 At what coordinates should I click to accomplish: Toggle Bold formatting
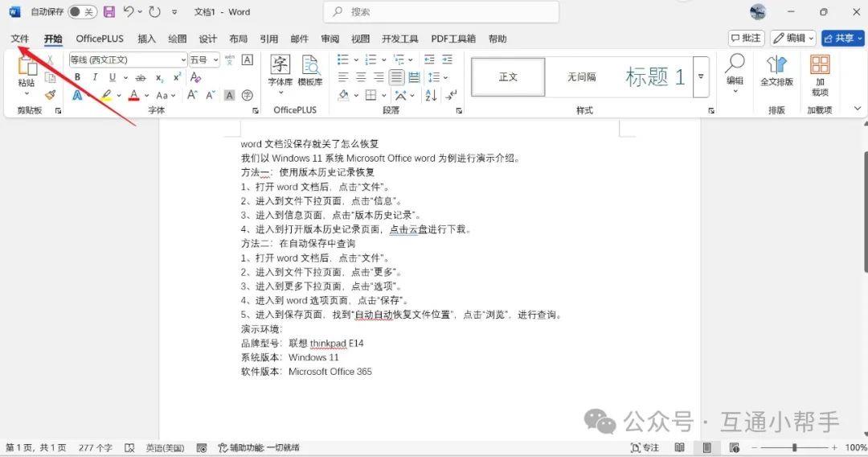77,77
